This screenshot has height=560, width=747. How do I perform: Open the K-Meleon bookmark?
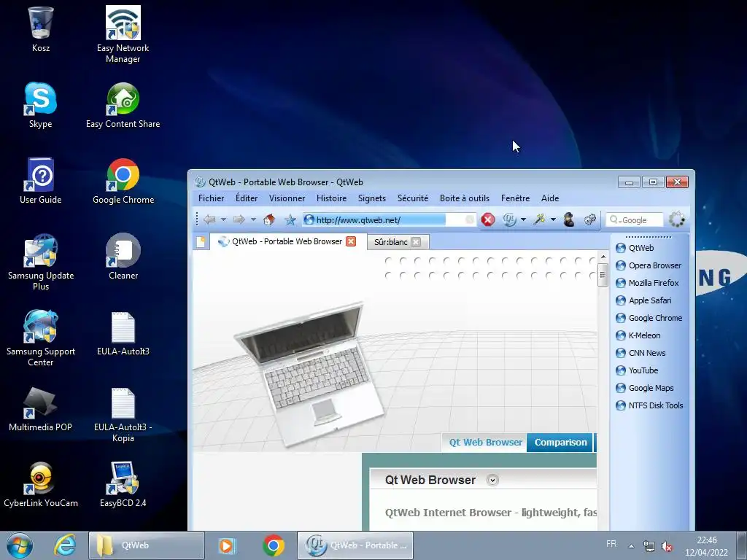pyautogui.click(x=638, y=335)
